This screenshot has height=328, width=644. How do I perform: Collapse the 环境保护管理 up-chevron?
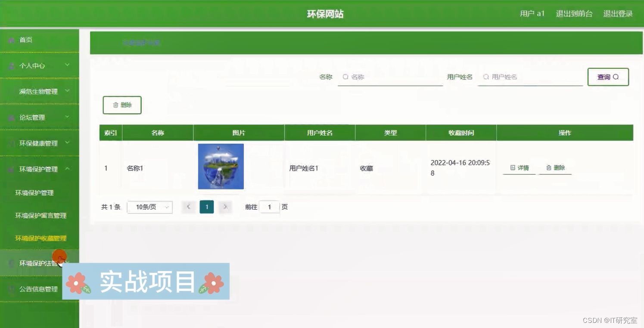[67, 169]
